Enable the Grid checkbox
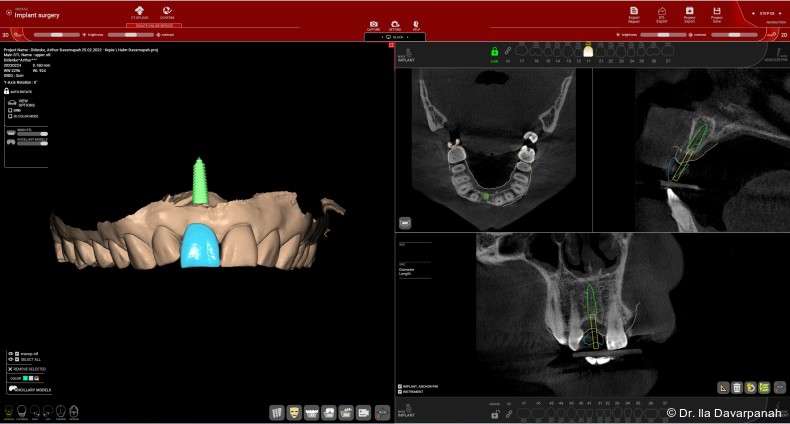 pos(10,109)
